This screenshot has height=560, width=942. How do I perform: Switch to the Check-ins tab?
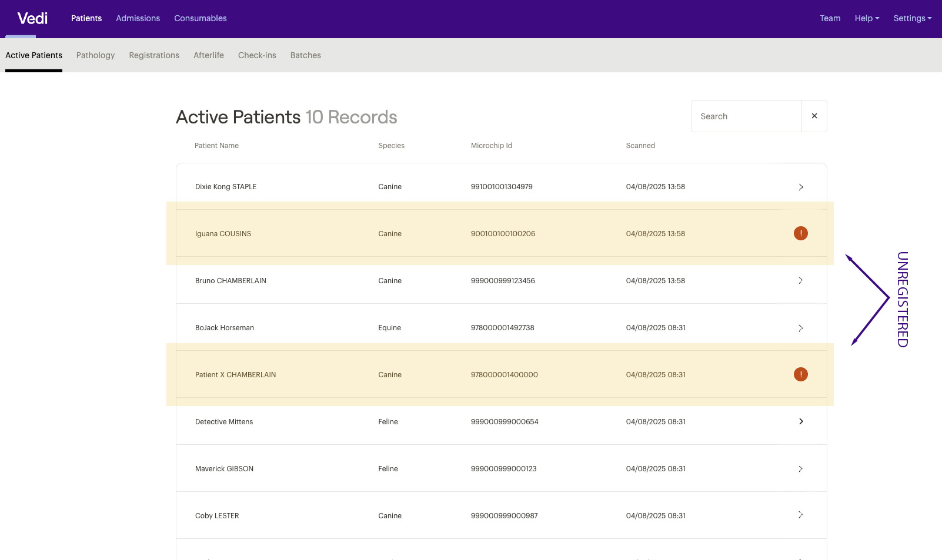point(257,55)
